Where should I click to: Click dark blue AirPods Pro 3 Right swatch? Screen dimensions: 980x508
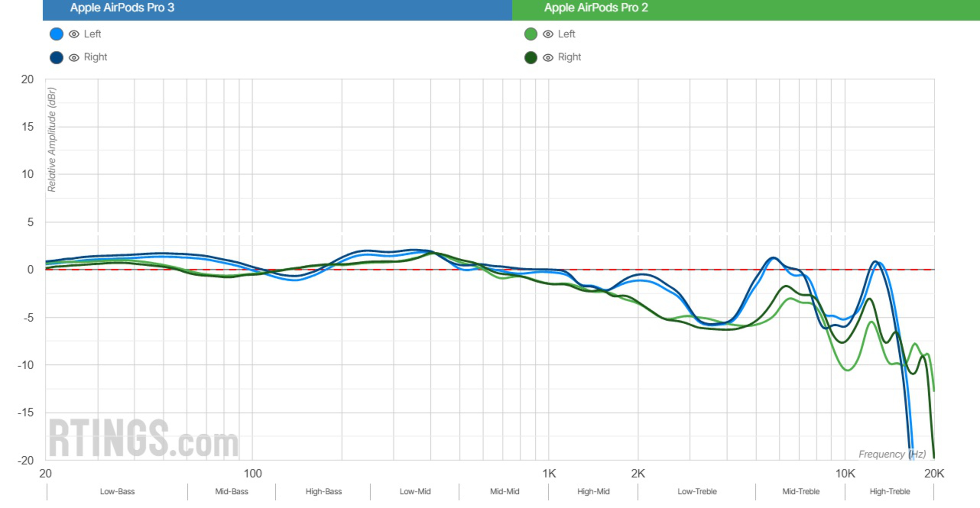click(x=56, y=57)
